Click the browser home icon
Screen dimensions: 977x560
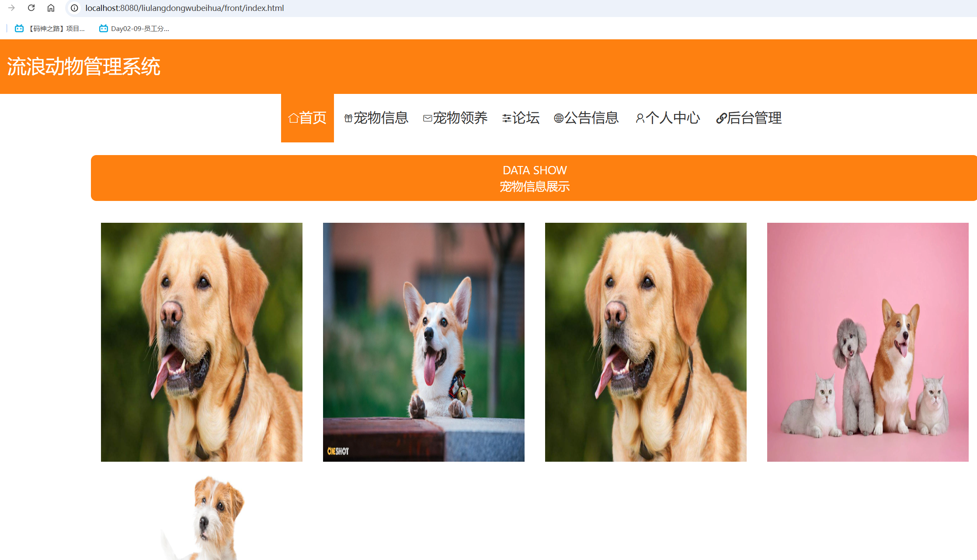[x=51, y=7]
